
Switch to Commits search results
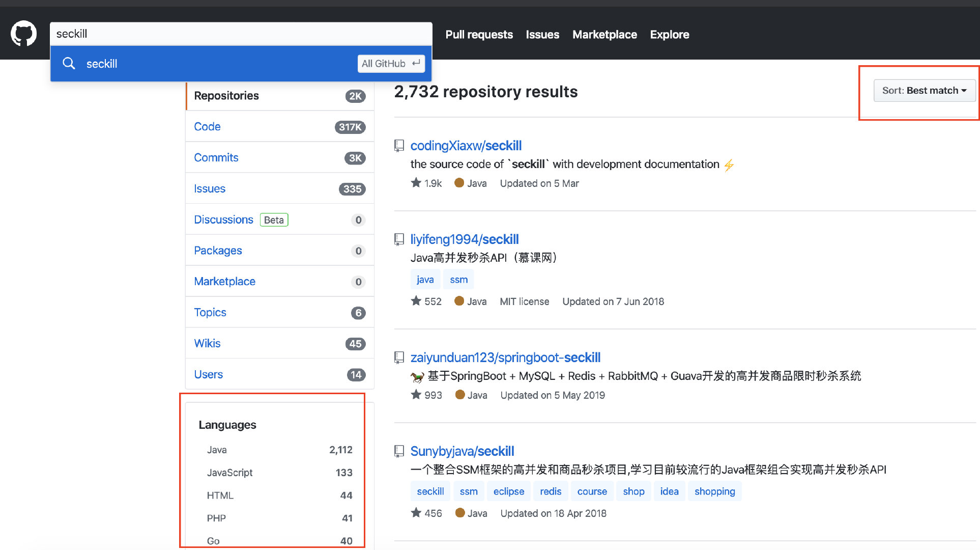click(280, 158)
